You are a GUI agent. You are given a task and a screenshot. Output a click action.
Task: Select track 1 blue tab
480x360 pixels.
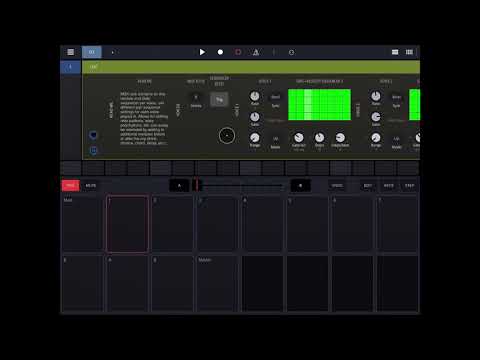pos(70,67)
